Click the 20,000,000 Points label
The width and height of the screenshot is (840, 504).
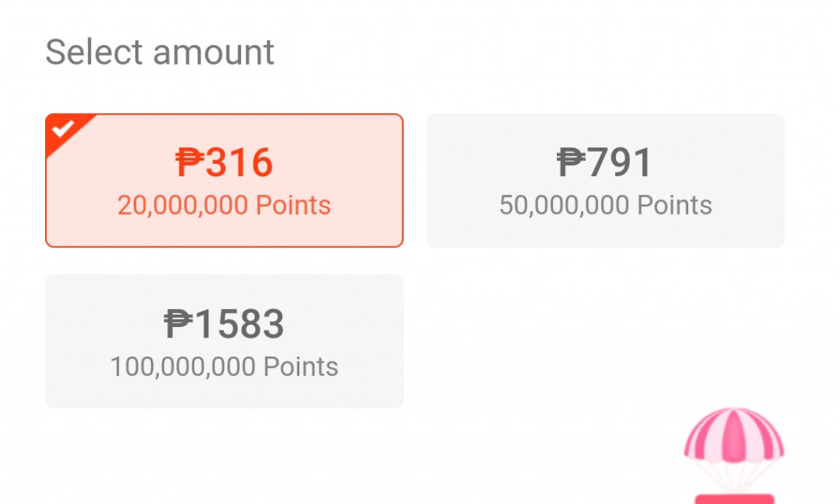coord(224,205)
